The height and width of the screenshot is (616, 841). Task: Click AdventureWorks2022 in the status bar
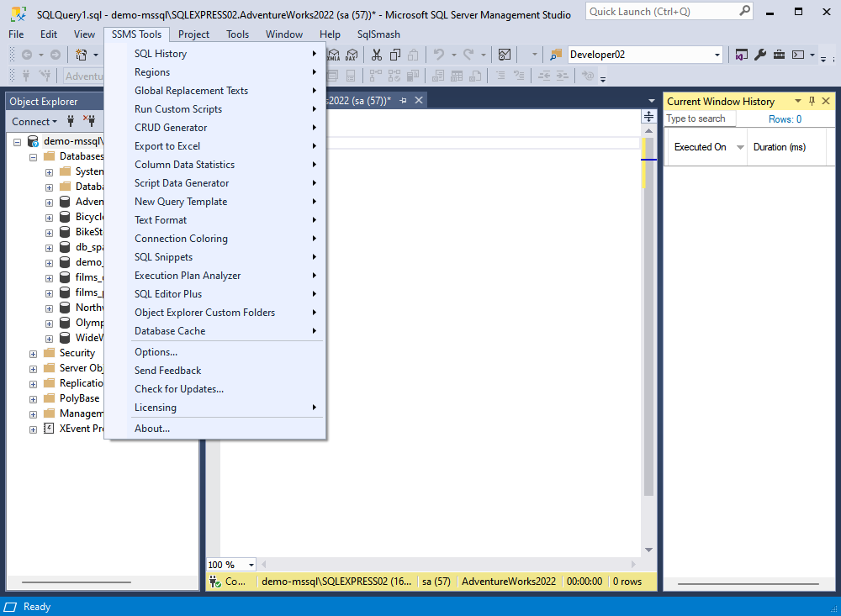pos(509,582)
